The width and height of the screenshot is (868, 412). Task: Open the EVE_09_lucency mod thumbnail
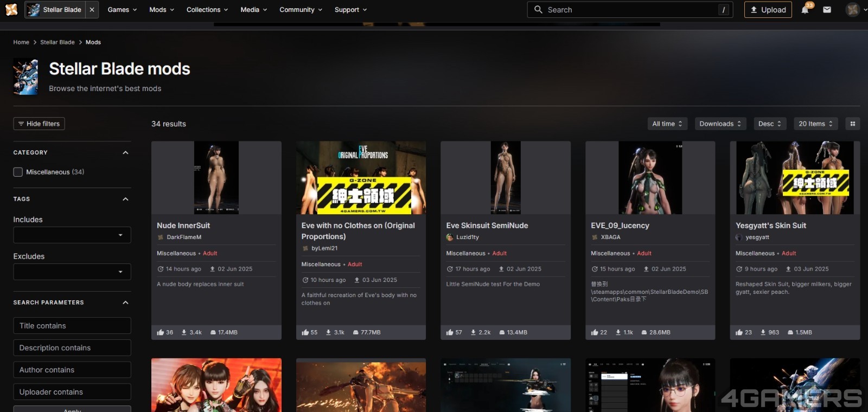(x=650, y=178)
